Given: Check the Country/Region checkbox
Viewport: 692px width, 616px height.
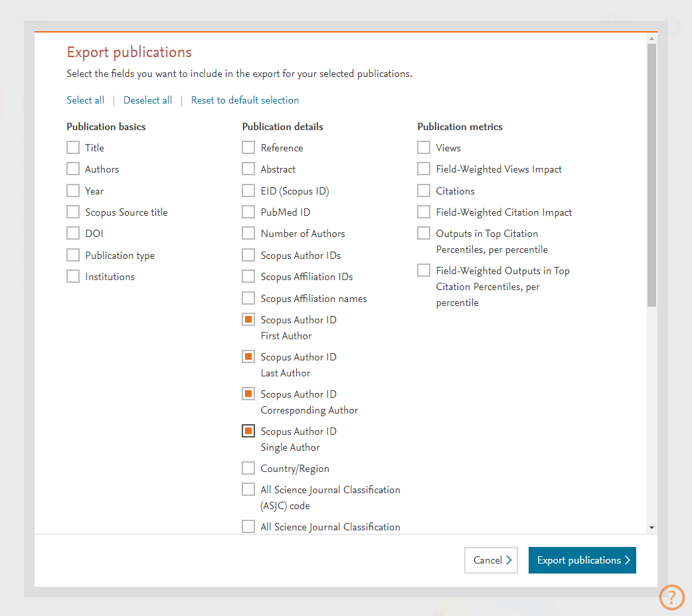Looking at the screenshot, I should click(248, 468).
